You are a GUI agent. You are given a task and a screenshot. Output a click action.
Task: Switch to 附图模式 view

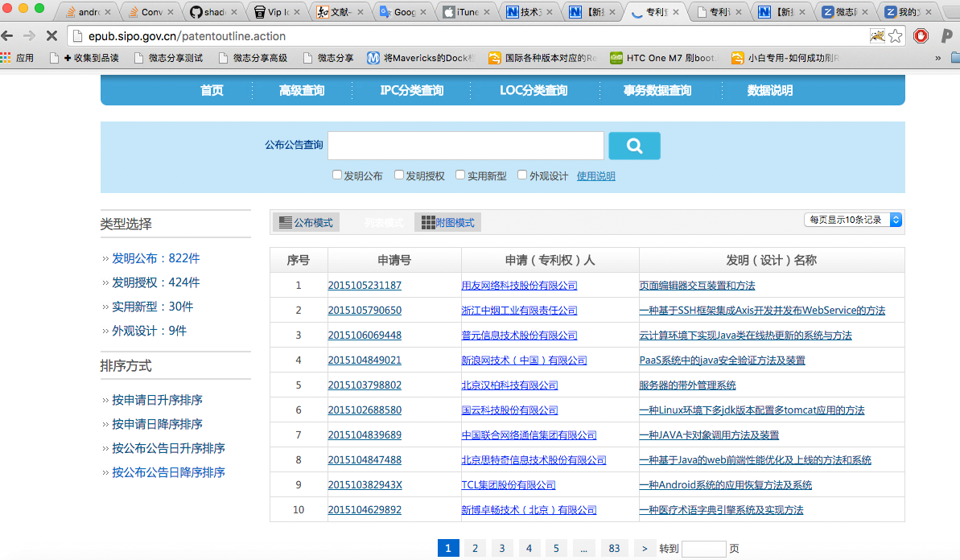click(x=448, y=223)
